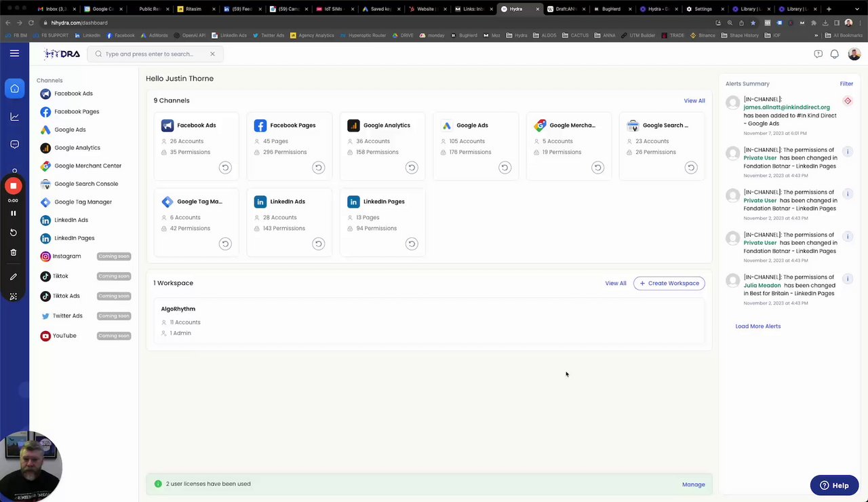Open james.allnatt@inkinddirect.org email link

click(787, 107)
